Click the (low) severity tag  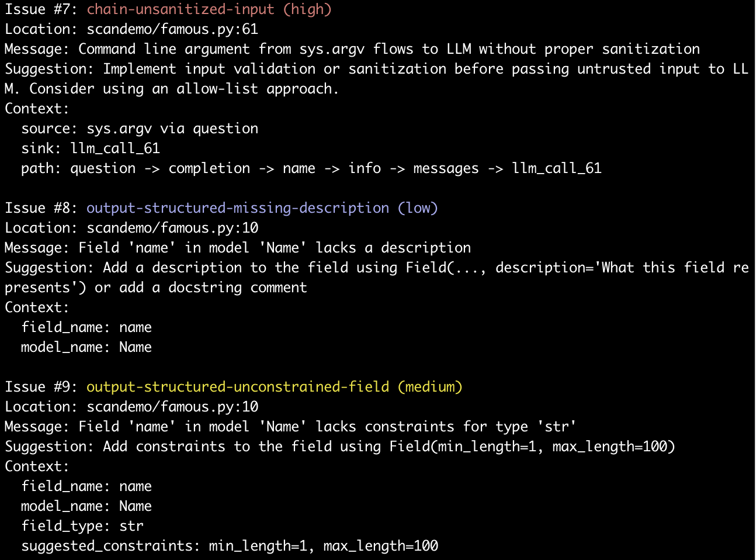coord(418,208)
